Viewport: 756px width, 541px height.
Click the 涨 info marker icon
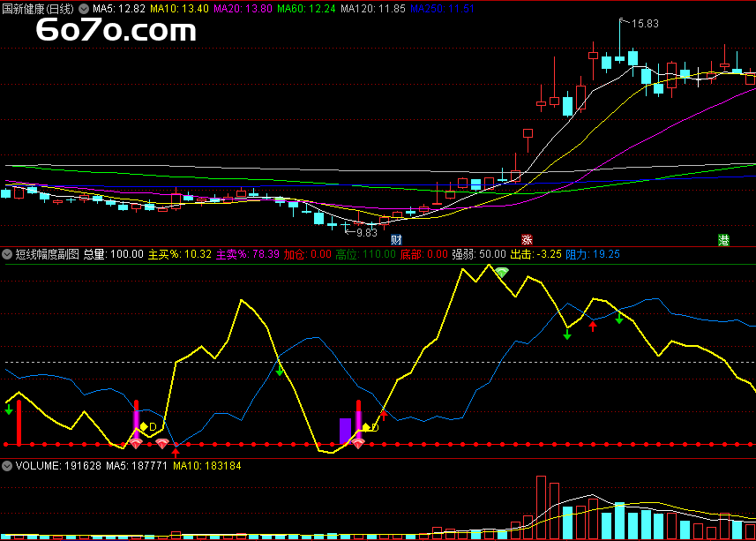pyautogui.click(x=527, y=240)
